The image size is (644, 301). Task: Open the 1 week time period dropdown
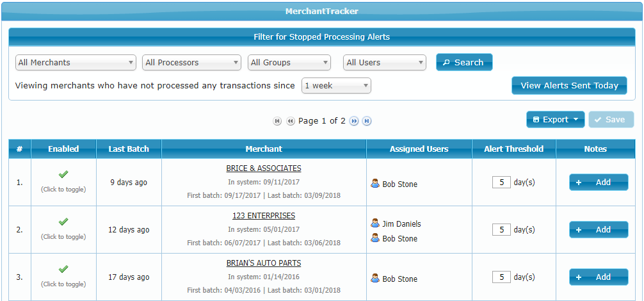click(336, 86)
